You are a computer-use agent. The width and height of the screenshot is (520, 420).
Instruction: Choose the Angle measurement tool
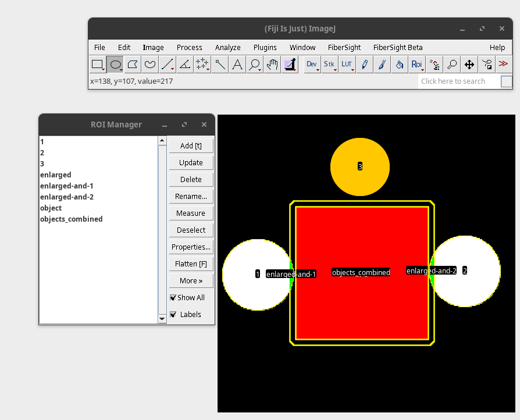[184, 64]
